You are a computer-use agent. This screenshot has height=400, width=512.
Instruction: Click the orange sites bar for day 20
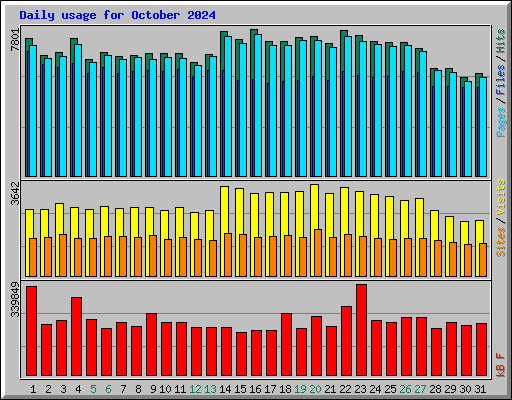(x=318, y=253)
